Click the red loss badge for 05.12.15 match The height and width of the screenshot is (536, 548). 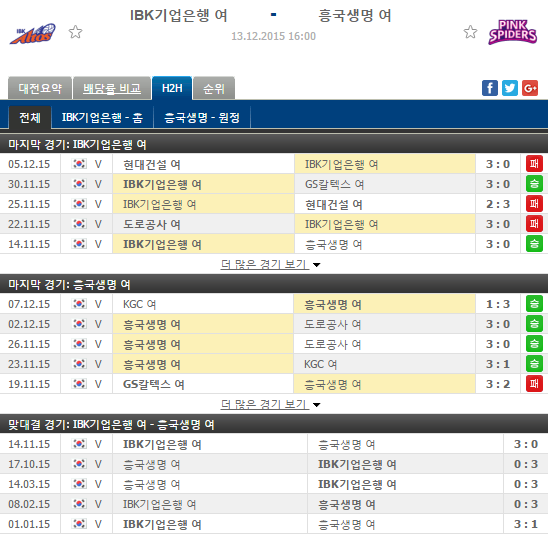point(534,164)
